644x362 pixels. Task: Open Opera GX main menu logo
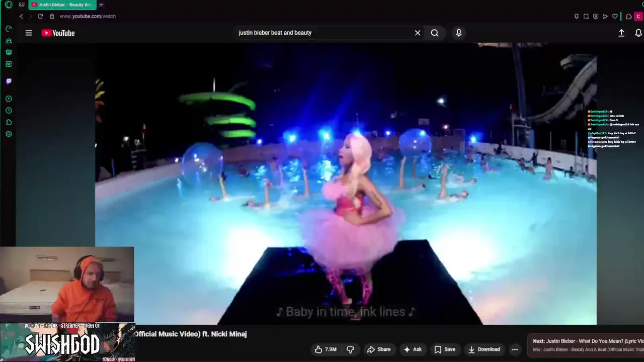tap(9, 5)
